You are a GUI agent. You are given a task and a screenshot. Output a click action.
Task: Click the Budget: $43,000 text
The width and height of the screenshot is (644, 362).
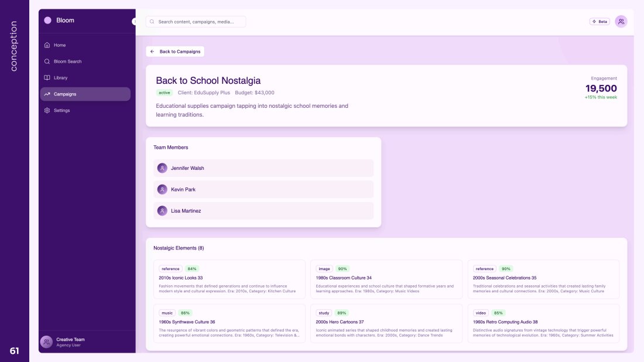click(255, 93)
